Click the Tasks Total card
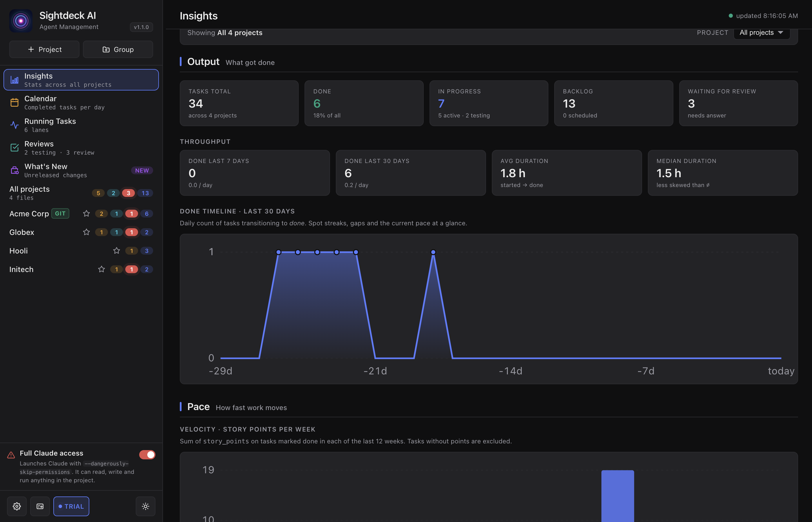The image size is (812, 522). (239, 103)
